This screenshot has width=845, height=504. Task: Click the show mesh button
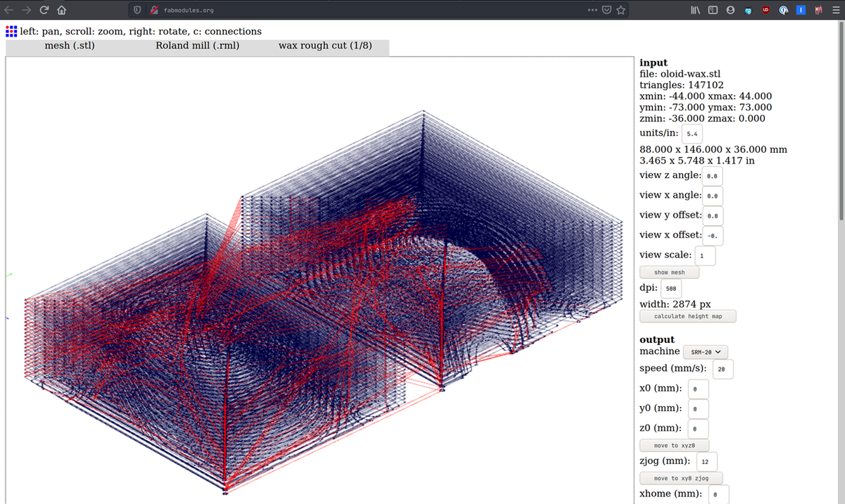tap(669, 272)
